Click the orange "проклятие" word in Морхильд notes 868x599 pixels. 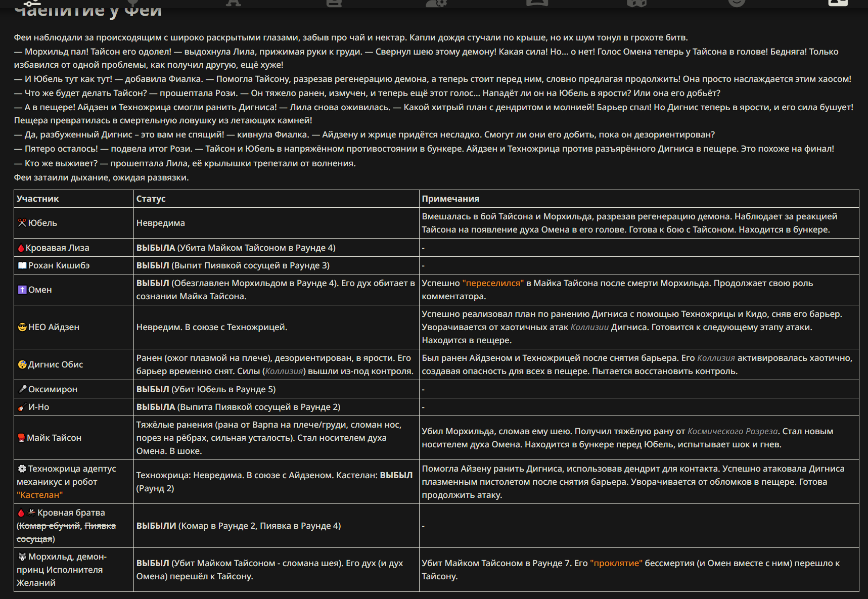click(x=616, y=563)
